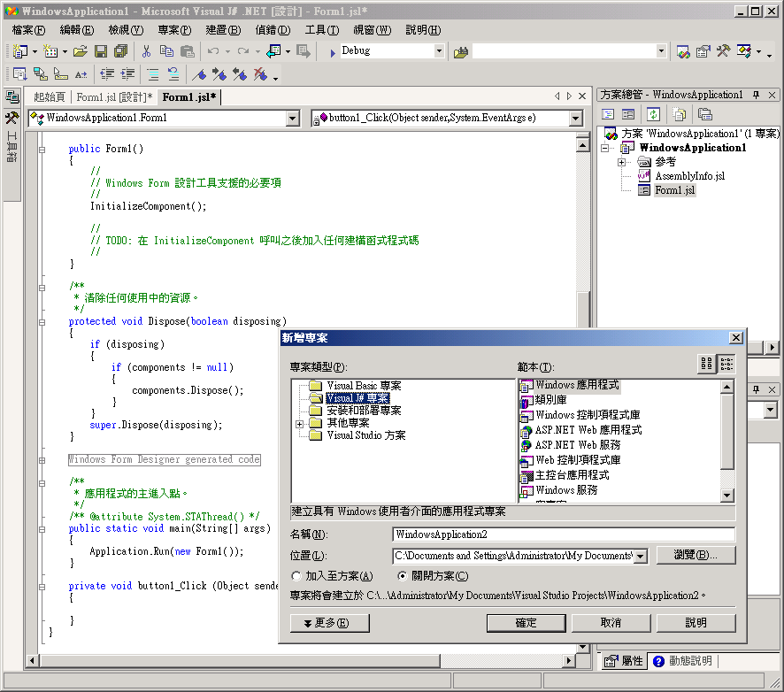Click View Designer icon in Solution Explorer
The height and width of the screenshot is (692, 784).
pos(628,114)
